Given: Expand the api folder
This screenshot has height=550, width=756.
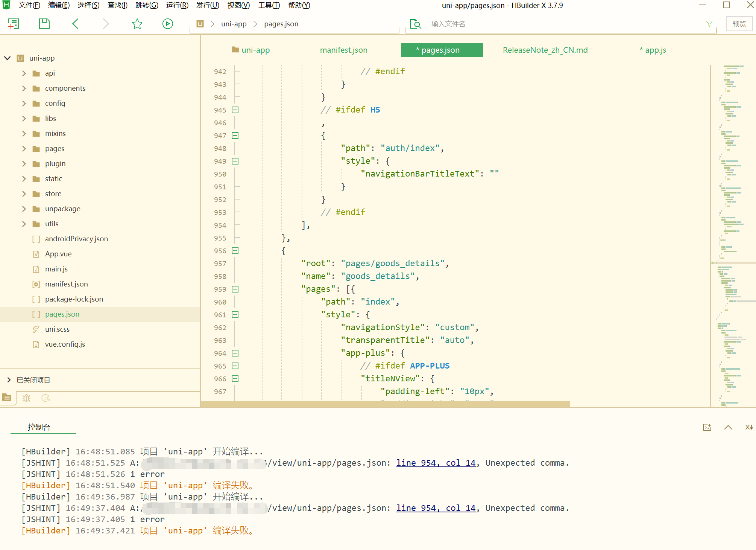Looking at the screenshot, I should point(24,73).
